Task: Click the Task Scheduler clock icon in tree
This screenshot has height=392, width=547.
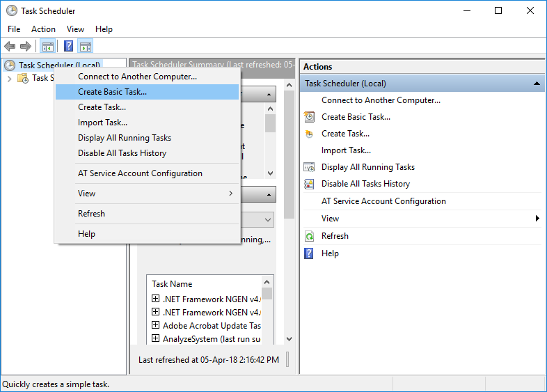Action: (10, 65)
